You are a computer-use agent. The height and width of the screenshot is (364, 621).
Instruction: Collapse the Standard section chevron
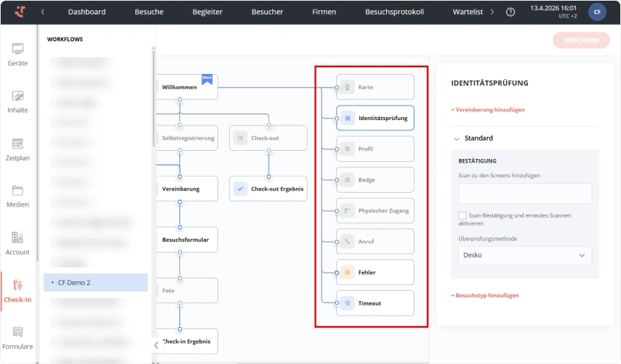[x=457, y=138]
